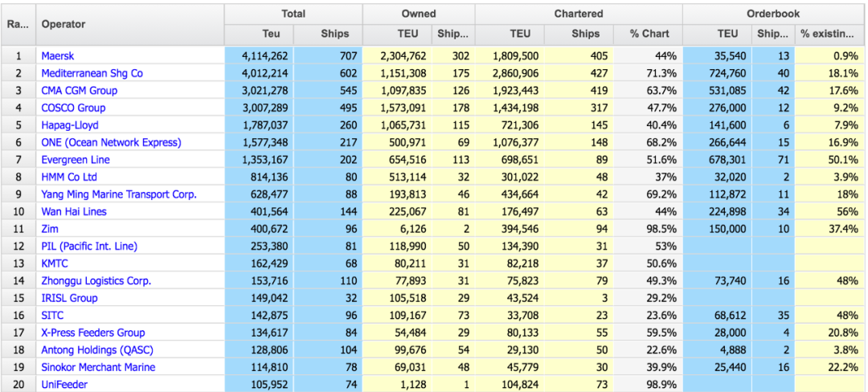Screen dimensions: 868x392
Task: Open the Maersk operator link
Action: [x=59, y=56]
